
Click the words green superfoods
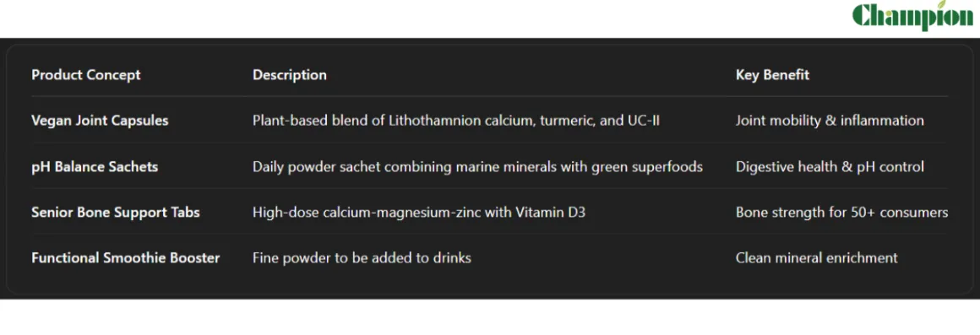coord(647,166)
